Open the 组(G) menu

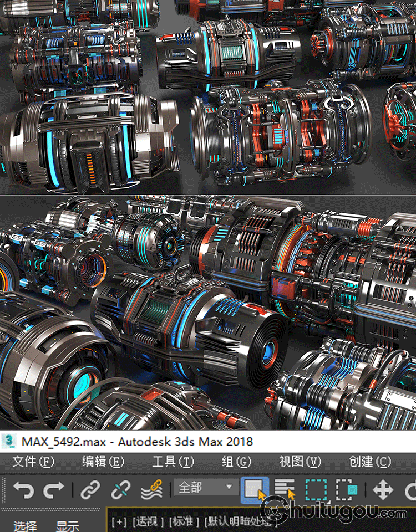pyautogui.click(x=237, y=462)
